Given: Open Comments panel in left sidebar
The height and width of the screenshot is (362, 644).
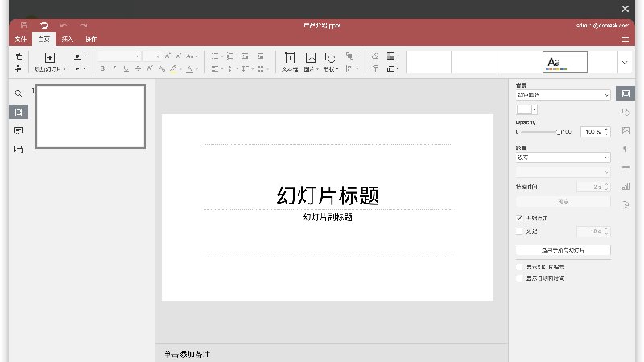Looking at the screenshot, I should click(x=19, y=130).
